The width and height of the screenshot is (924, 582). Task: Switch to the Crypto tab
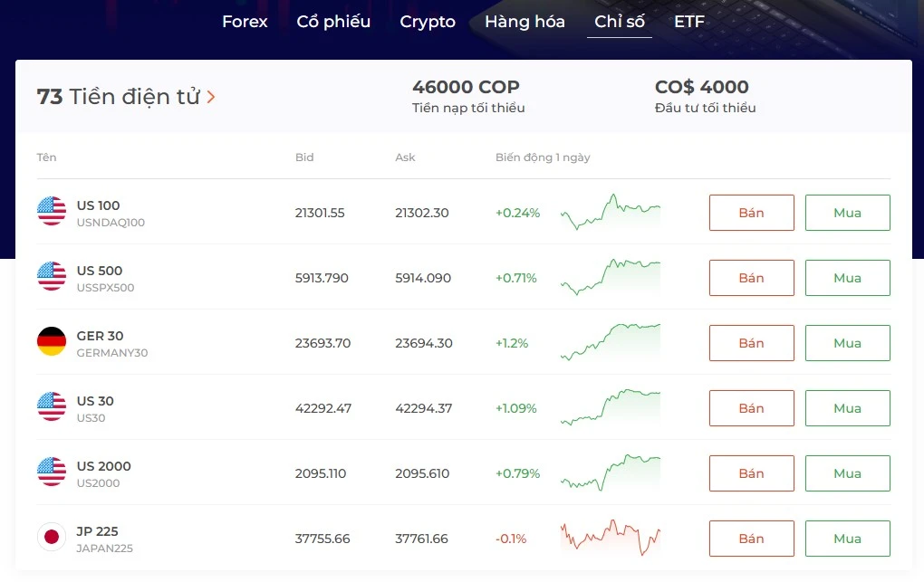(x=428, y=22)
